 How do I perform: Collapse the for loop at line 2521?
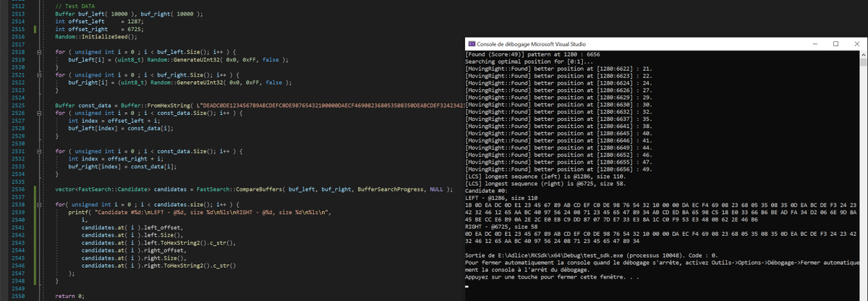click(x=38, y=75)
